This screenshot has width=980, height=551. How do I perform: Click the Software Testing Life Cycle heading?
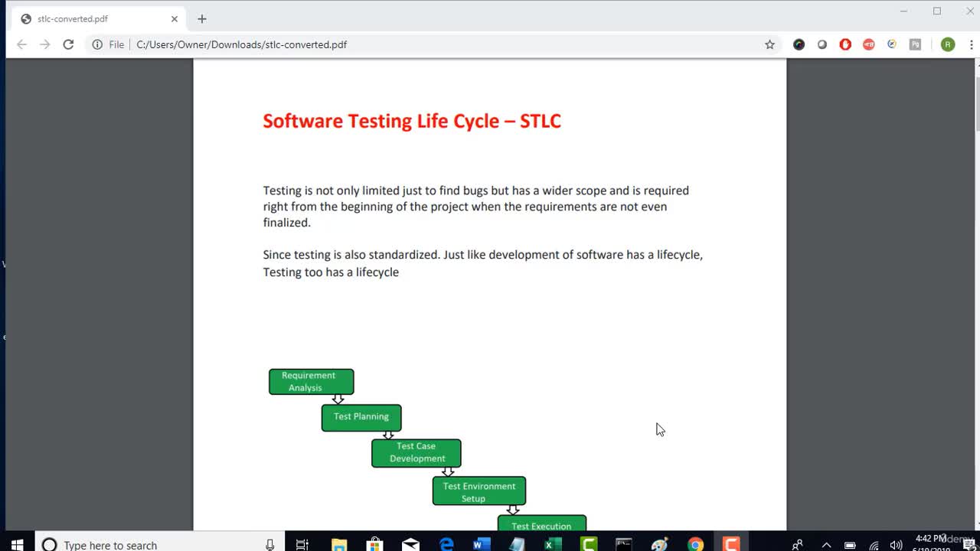click(412, 121)
